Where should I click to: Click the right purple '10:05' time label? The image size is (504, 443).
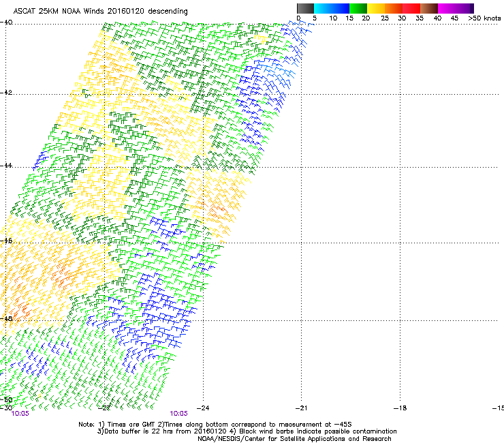pyautogui.click(x=178, y=414)
